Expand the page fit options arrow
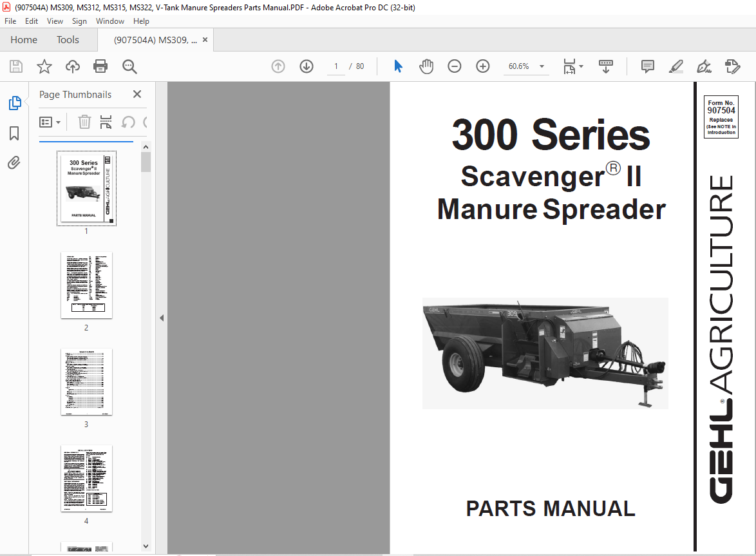Viewport: 756px width, 556px height. click(x=581, y=66)
